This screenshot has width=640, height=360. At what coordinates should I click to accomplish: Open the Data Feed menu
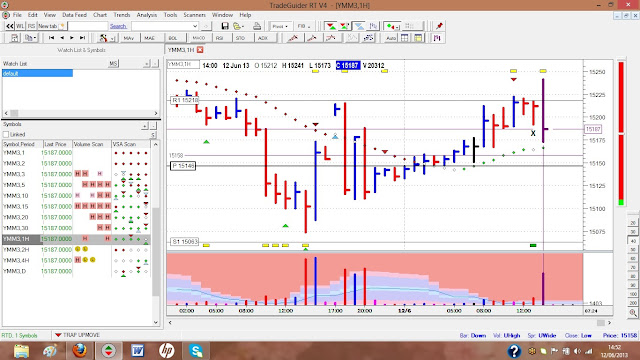pyautogui.click(x=74, y=15)
